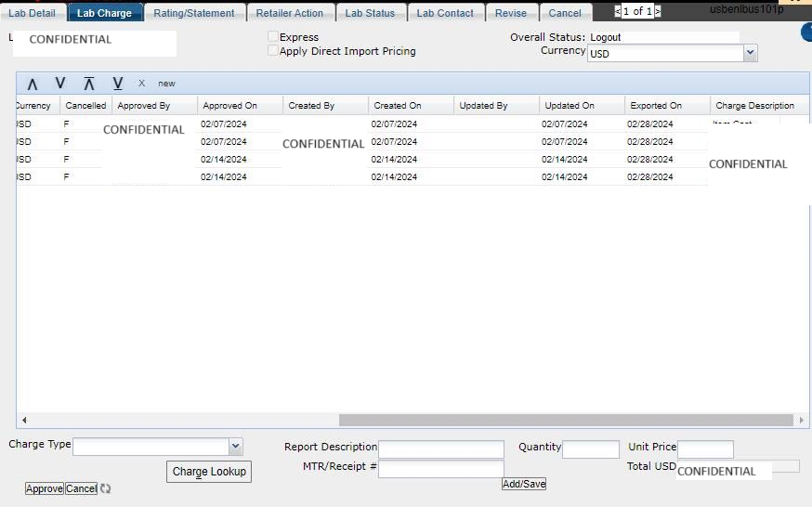Open the Rating/Statement tab
The width and height of the screenshot is (812, 507).
(x=194, y=13)
